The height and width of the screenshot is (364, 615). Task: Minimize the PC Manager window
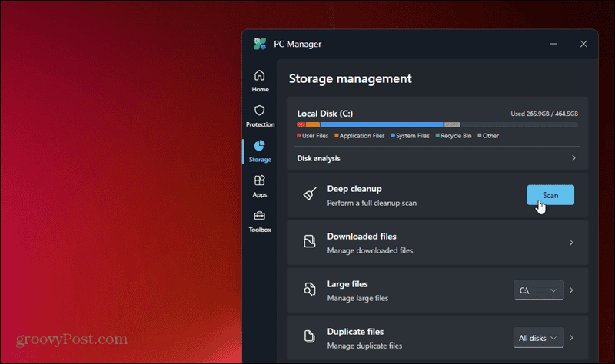[x=553, y=44]
